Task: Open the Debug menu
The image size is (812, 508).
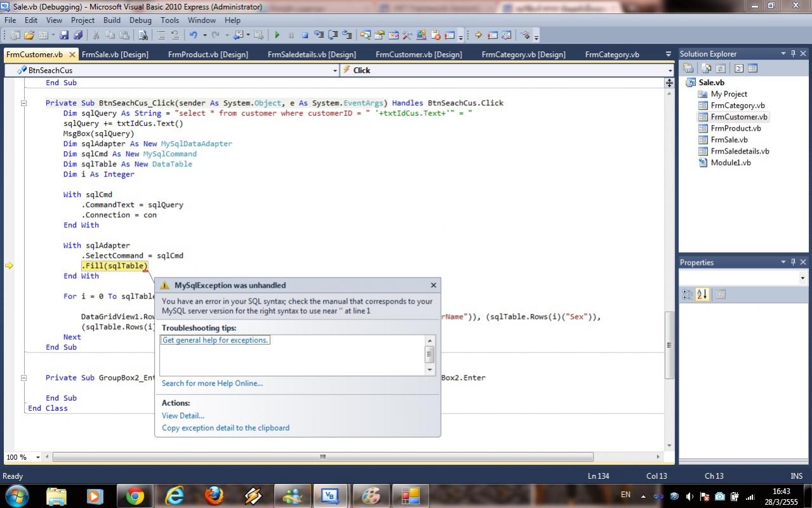Action: pyautogui.click(x=140, y=20)
